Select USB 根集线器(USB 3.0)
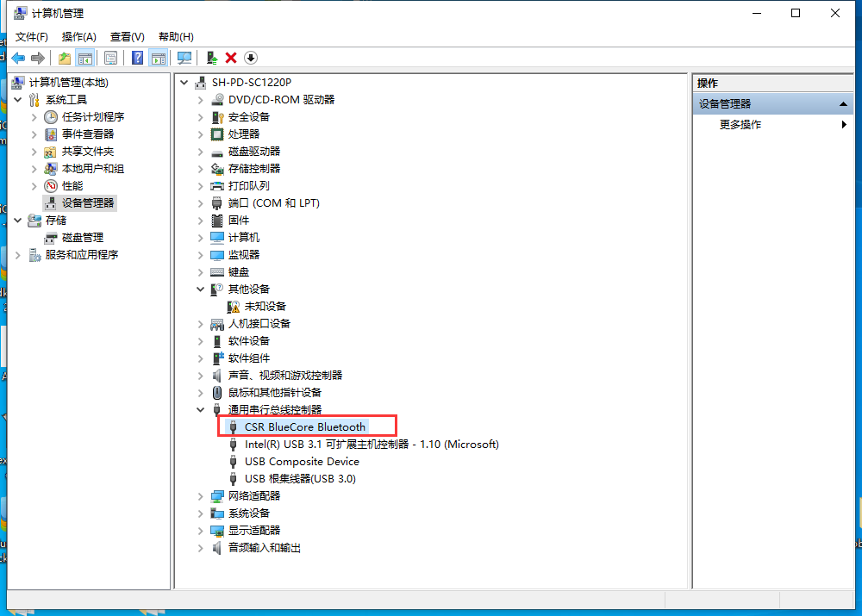This screenshot has height=616, width=862. (300, 479)
